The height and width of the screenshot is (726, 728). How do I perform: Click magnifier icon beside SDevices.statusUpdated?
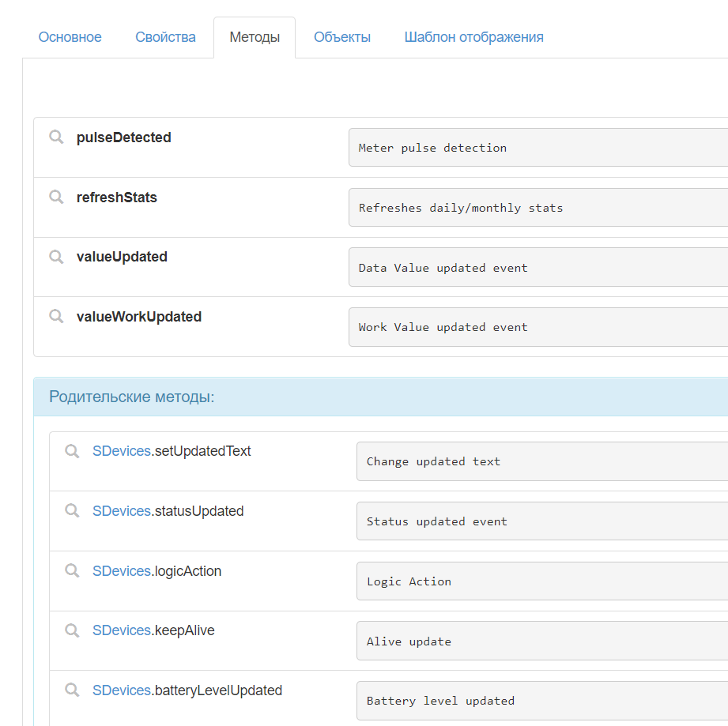click(x=72, y=511)
